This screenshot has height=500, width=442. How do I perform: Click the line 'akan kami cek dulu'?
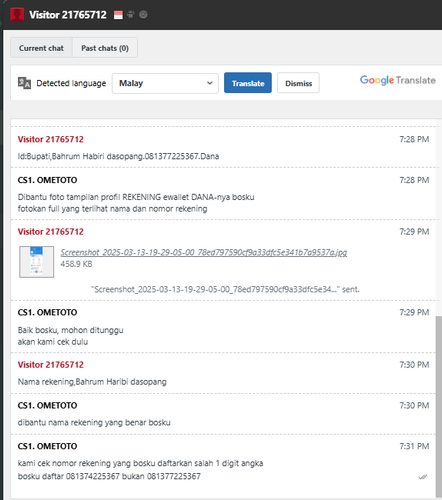coord(53,342)
